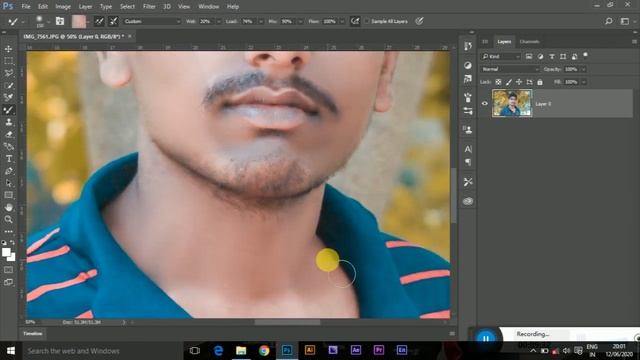The image size is (640, 360).
Task: Select the Clone Stamp tool
Action: coord(9,122)
